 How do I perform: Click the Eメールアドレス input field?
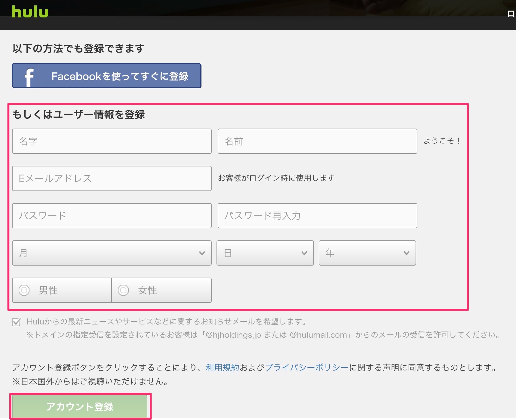(112, 178)
